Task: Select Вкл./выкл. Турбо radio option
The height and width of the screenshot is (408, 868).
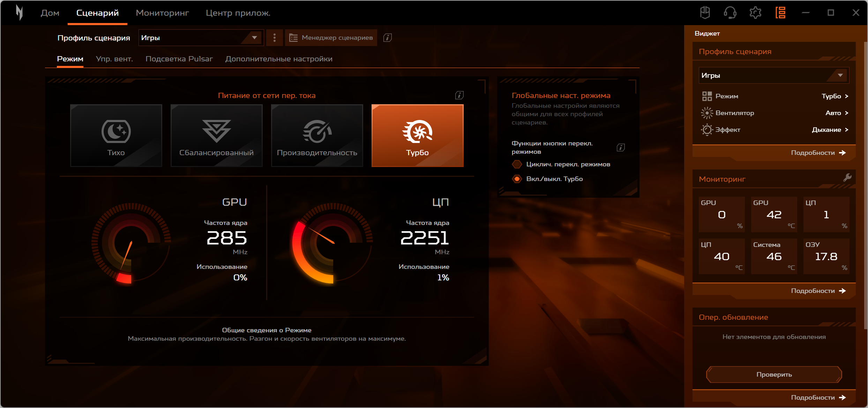Action: [x=517, y=179]
